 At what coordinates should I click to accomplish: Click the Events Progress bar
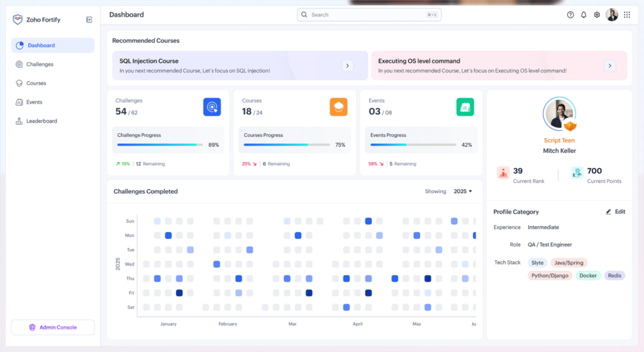(413, 145)
